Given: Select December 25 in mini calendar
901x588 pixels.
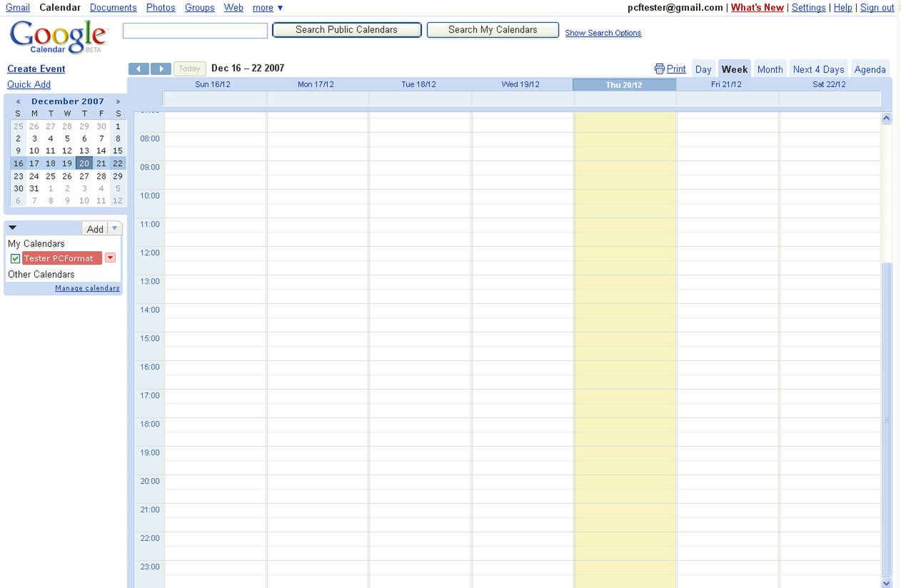Looking at the screenshot, I should click(x=51, y=176).
